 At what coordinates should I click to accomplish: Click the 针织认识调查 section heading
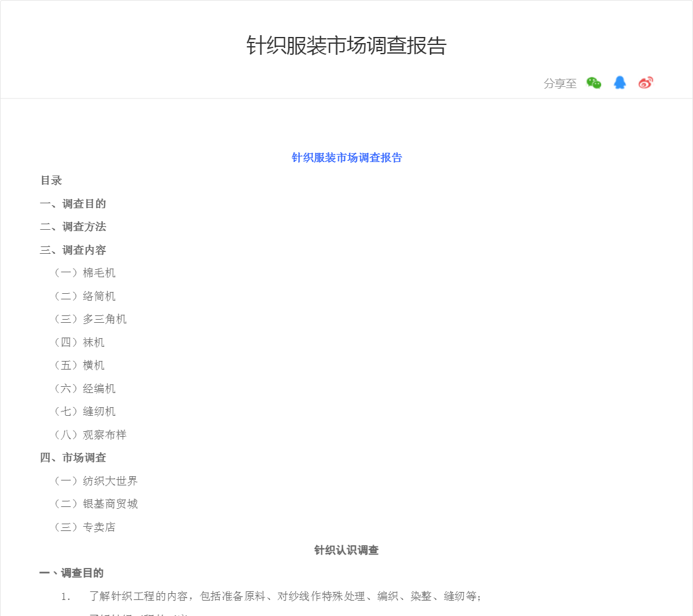click(x=346, y=550)
